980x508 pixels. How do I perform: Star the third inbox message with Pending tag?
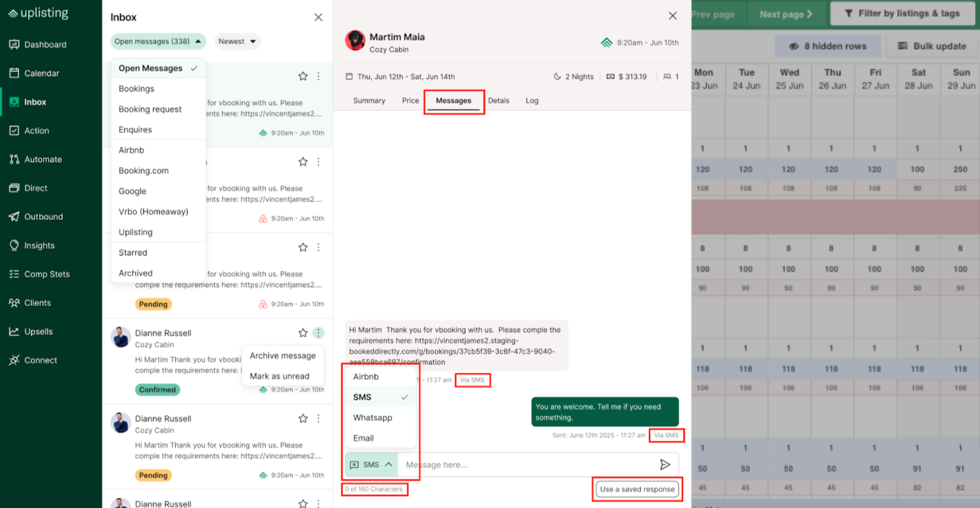(x=303, y=247)
